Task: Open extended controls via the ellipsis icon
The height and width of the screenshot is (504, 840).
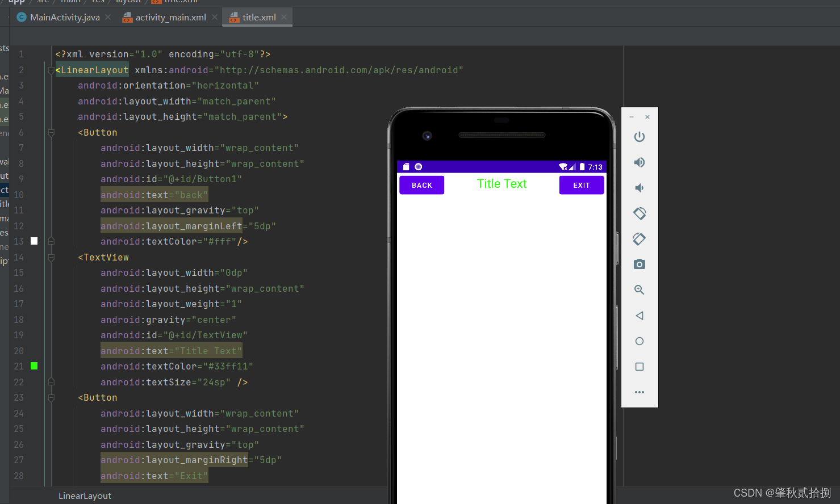Action: point(640,392)
